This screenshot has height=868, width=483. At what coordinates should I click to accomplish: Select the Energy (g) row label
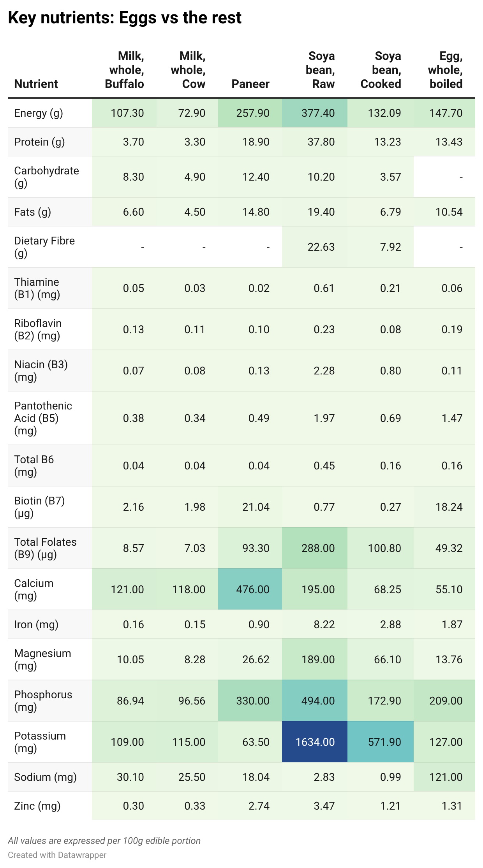[39, 113]
